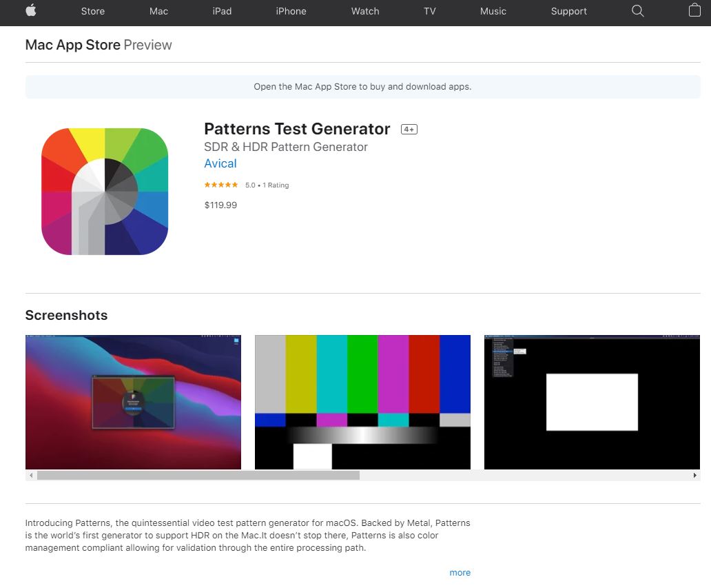711x588 pixels.
Task: Navigate to iPhone in the top bar
Action: [x=291, y=11]
